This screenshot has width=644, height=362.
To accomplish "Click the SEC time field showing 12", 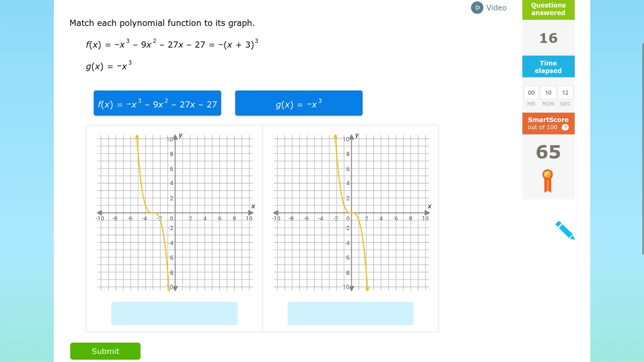I will [565, 92].
